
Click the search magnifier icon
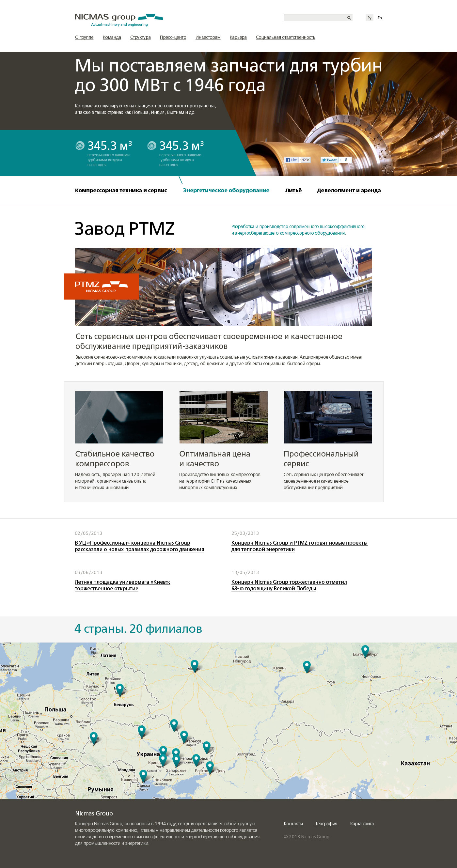[349, 18]
